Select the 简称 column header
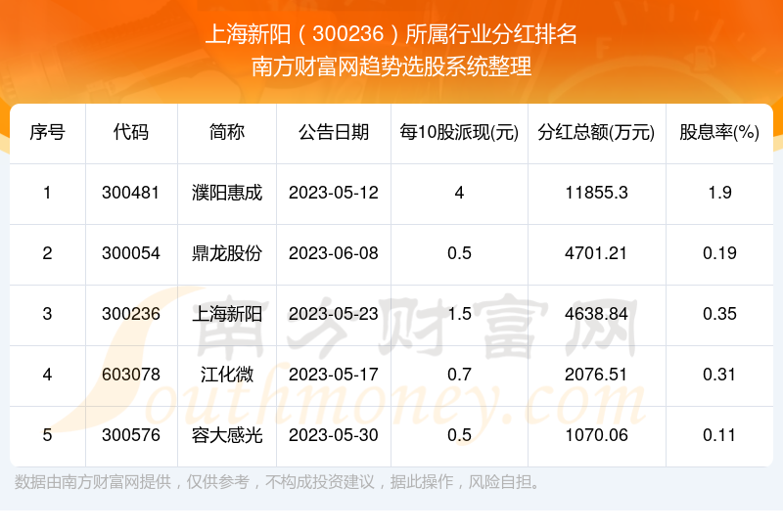This screenshot has height=532, width=783. (x=227, y=133)
